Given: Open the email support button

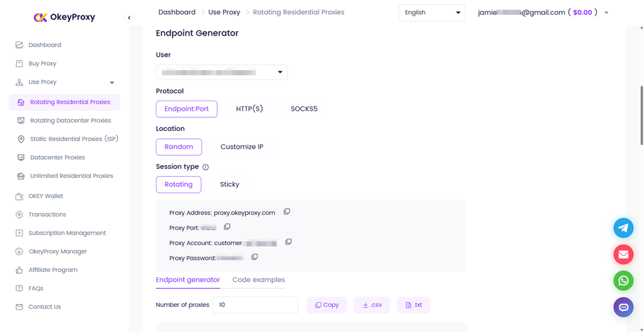Looking at the screenshot, I should pos(623,255).
